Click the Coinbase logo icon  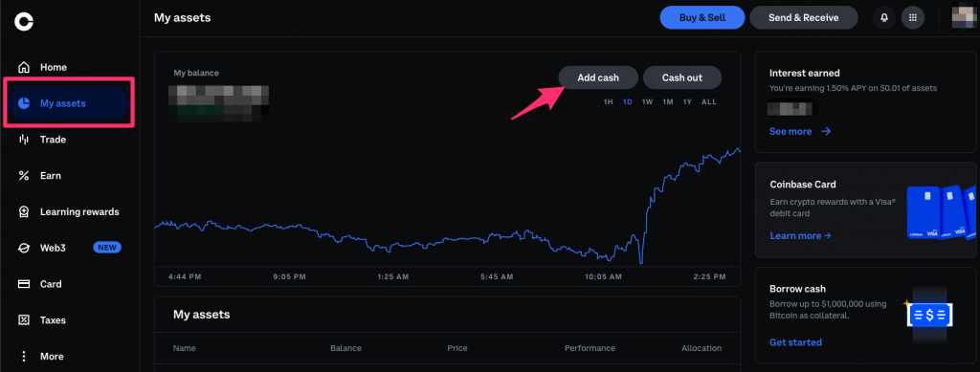(24, 21)
